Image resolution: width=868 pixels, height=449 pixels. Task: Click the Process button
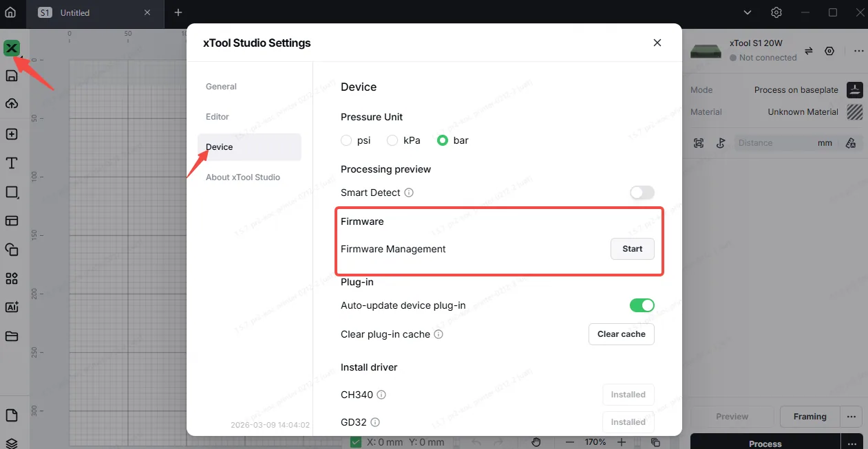point(765,443)
